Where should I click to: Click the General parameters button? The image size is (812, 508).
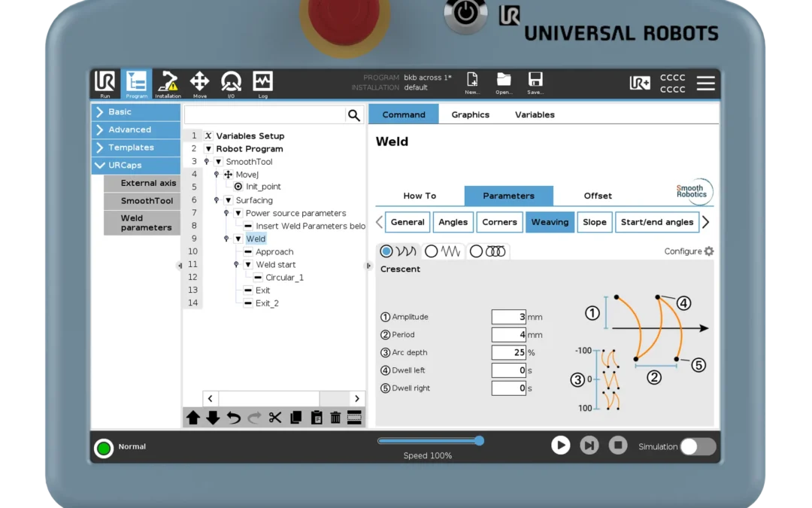point(408,222)
